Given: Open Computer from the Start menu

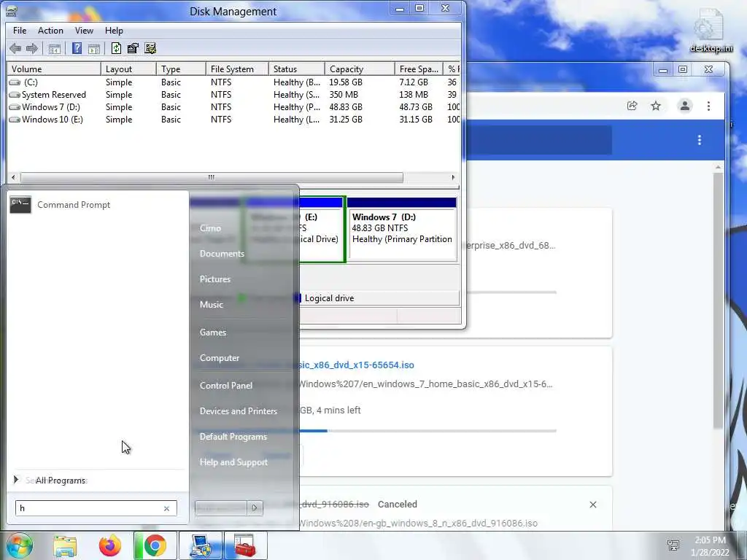Looking at the screenshot, I should [x=220, y=357].
